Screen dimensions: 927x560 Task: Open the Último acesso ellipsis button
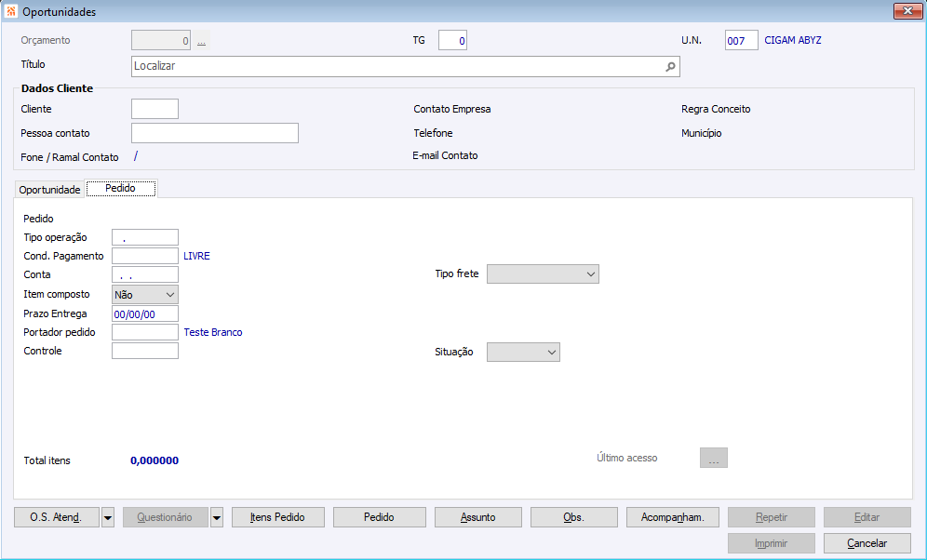[714, 458]
